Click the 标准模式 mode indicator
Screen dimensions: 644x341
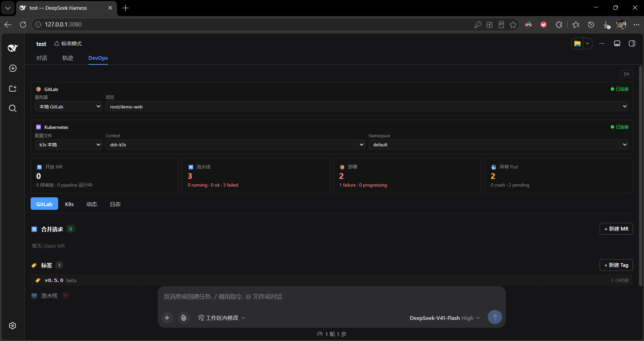click(x=68, y=44)
